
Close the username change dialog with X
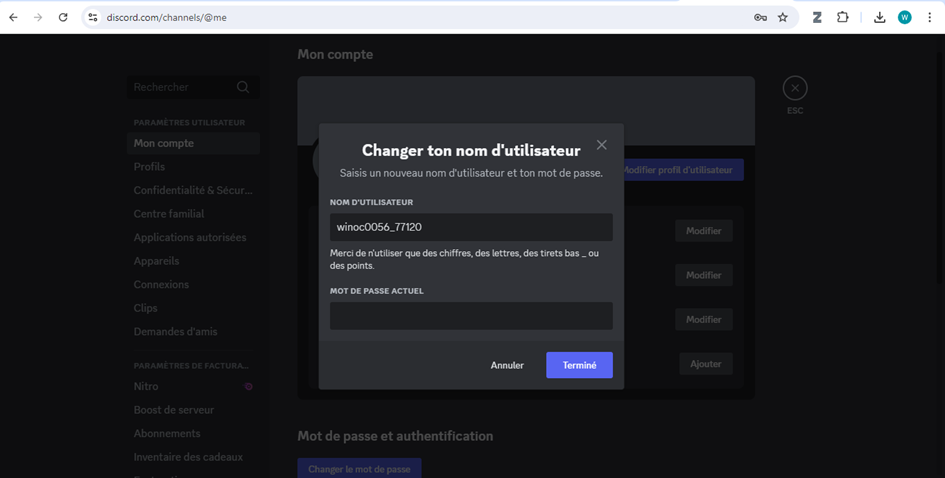[x=601, y=145]
